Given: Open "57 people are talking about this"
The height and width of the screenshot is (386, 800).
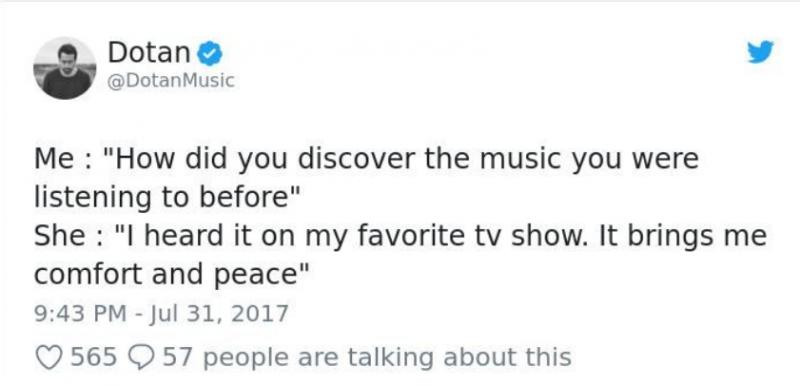Looking at the screenshot, I should 367,357.
